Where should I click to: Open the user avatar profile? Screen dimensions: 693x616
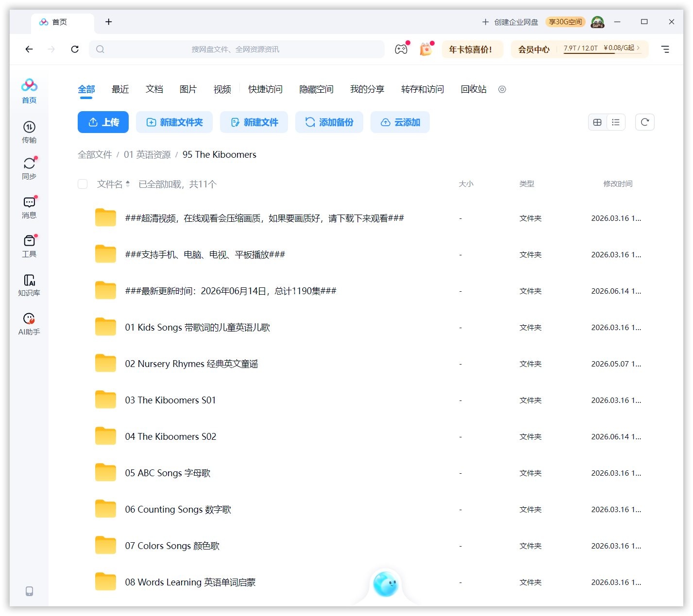[x=597, y=22]
